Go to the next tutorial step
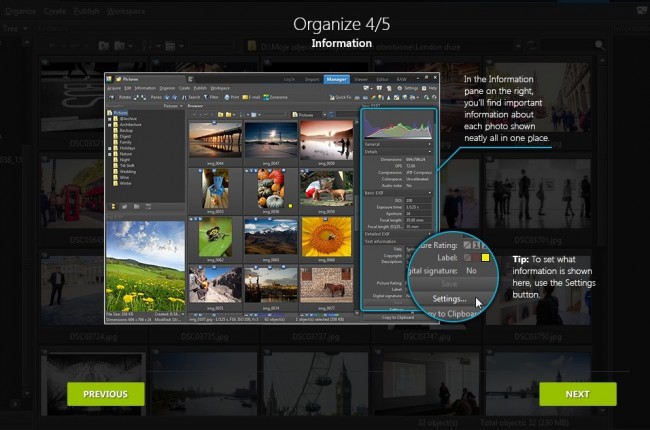650x430 pixels. (577, 394)
